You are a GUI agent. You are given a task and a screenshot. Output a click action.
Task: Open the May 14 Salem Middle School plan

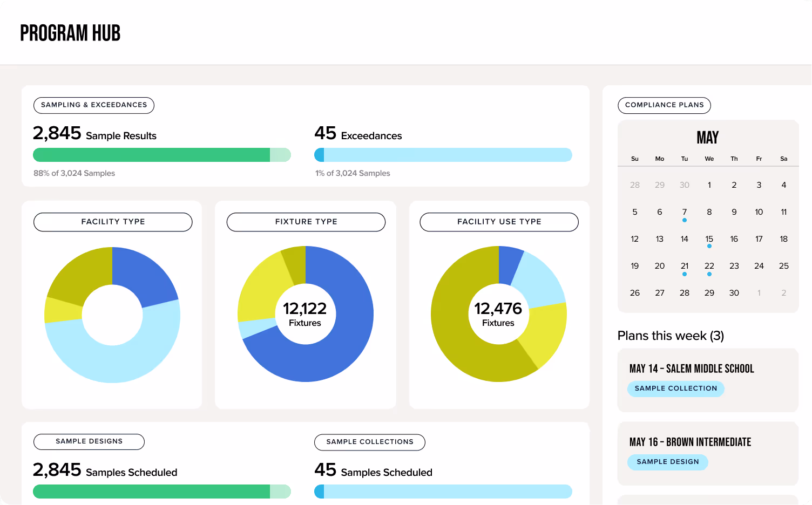(708, 378)
